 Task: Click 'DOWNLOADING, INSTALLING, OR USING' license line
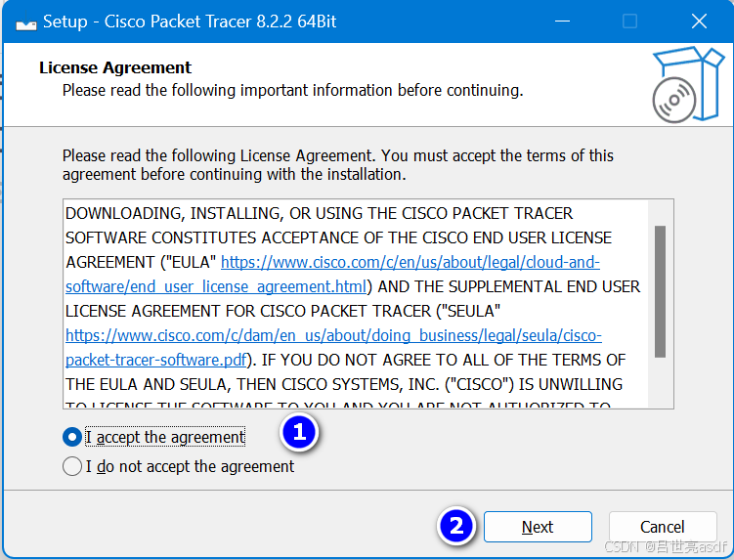(319, 213)
